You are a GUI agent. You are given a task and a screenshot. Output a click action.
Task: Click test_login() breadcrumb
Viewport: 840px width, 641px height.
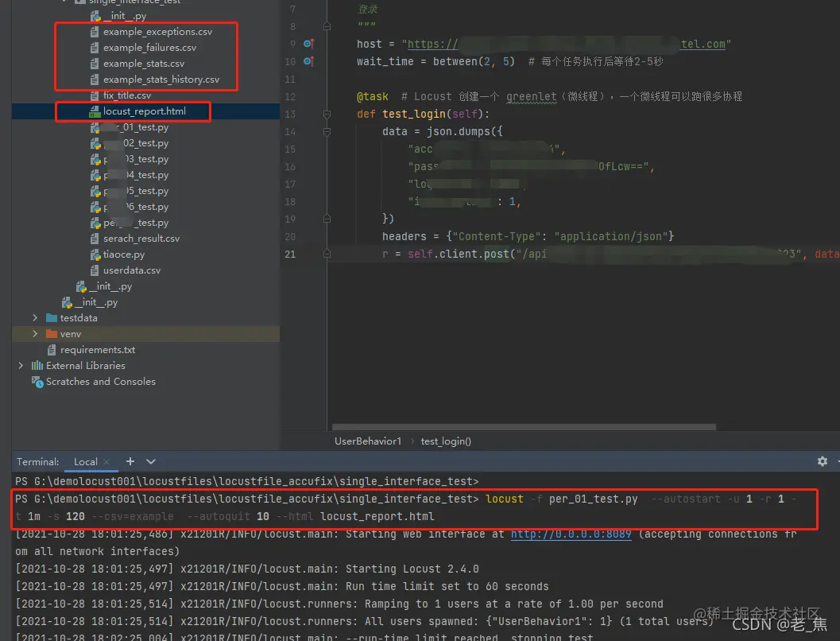tap(446, 441)
